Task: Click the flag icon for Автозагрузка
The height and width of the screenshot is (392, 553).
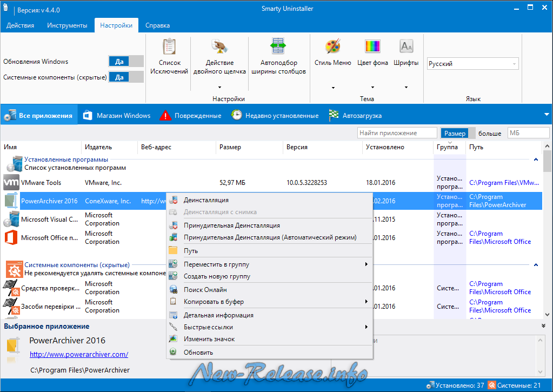Action: (334, 115)
